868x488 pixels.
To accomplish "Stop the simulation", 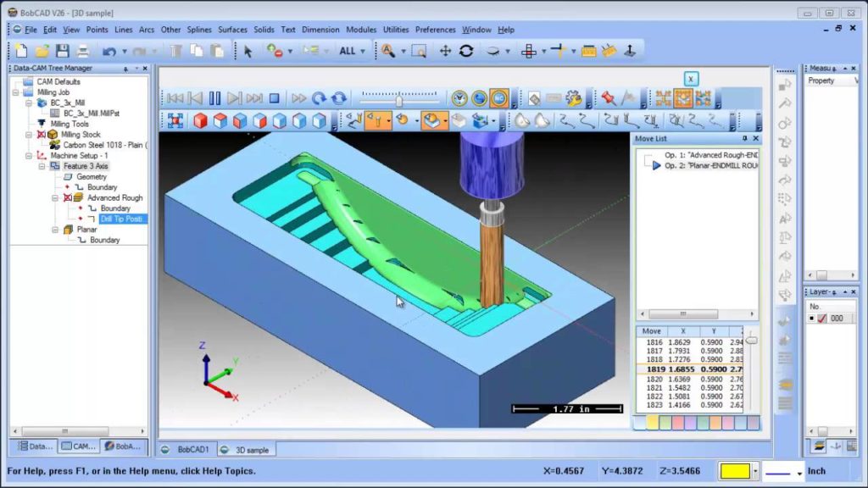I will [x=274, y=98].
